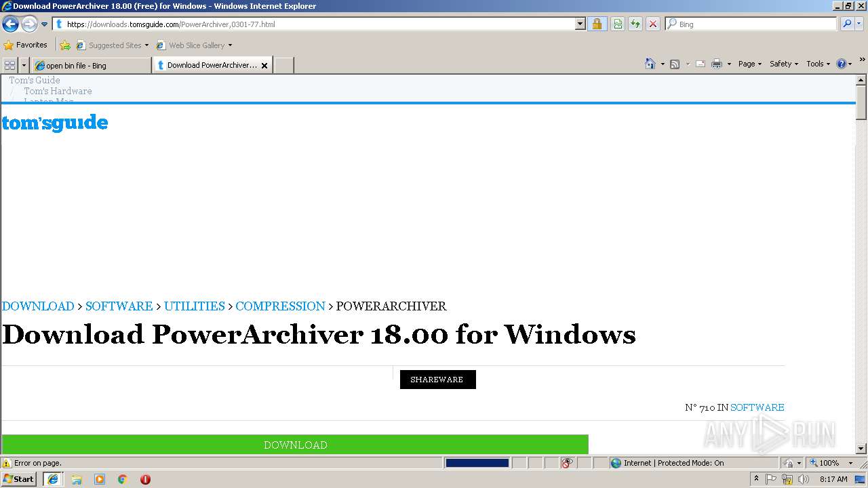Go back to the previous page

tap(10, 24)
